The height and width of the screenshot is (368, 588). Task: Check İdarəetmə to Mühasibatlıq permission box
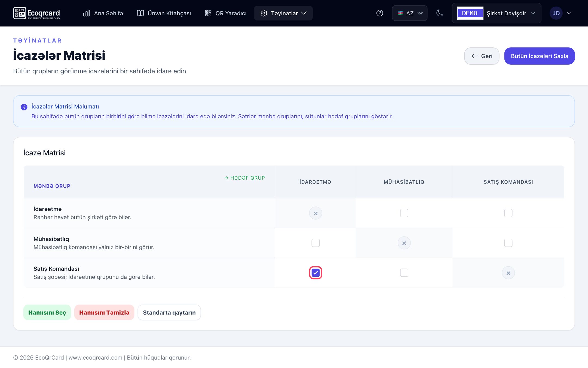[404, 213]
